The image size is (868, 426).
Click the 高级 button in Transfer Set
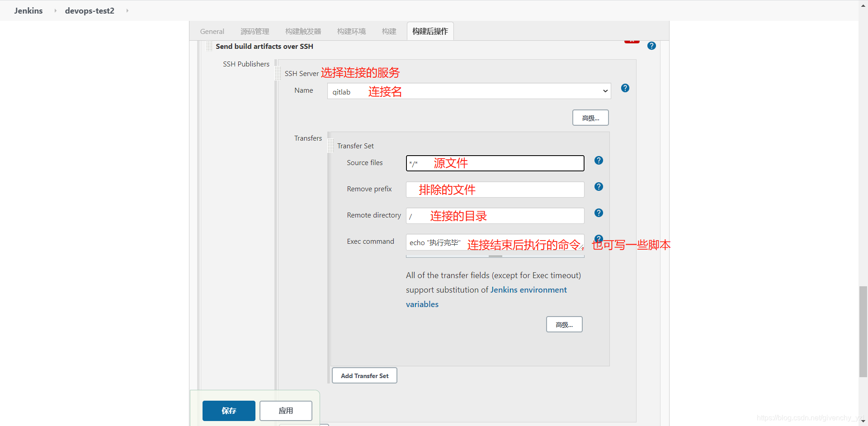click(x=564, y=324)
